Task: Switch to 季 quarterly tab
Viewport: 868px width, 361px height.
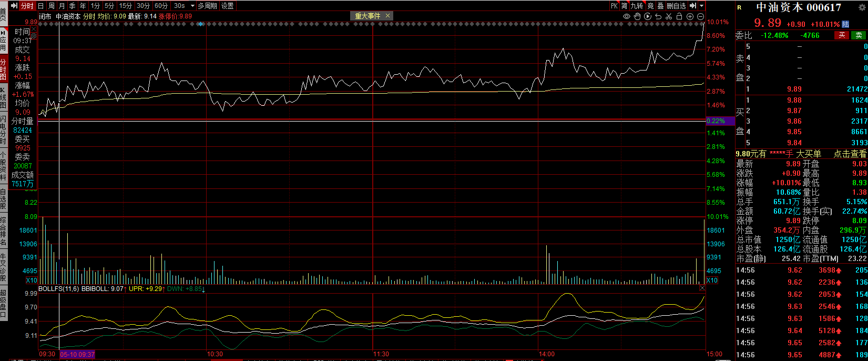Action: click(73, 6)
